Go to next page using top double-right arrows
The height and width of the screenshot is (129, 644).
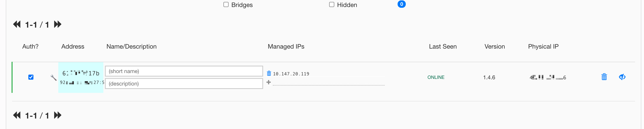(58, 24)
